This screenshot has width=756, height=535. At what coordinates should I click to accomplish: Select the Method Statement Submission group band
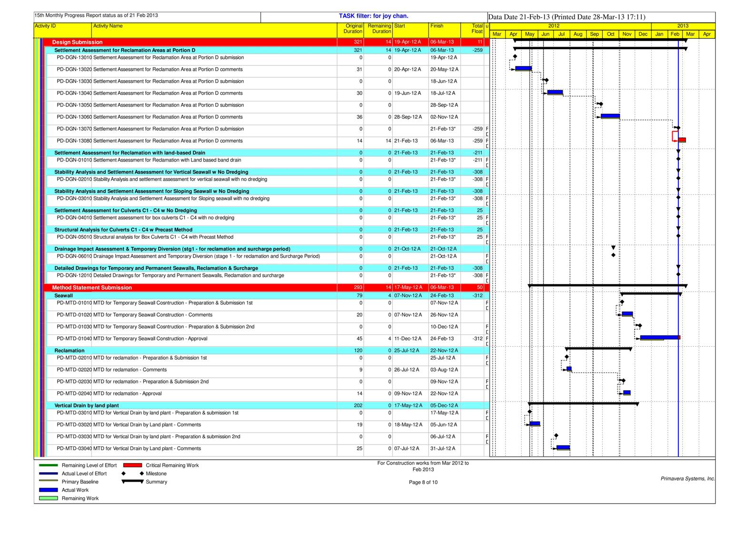click(x=267, y=287)
